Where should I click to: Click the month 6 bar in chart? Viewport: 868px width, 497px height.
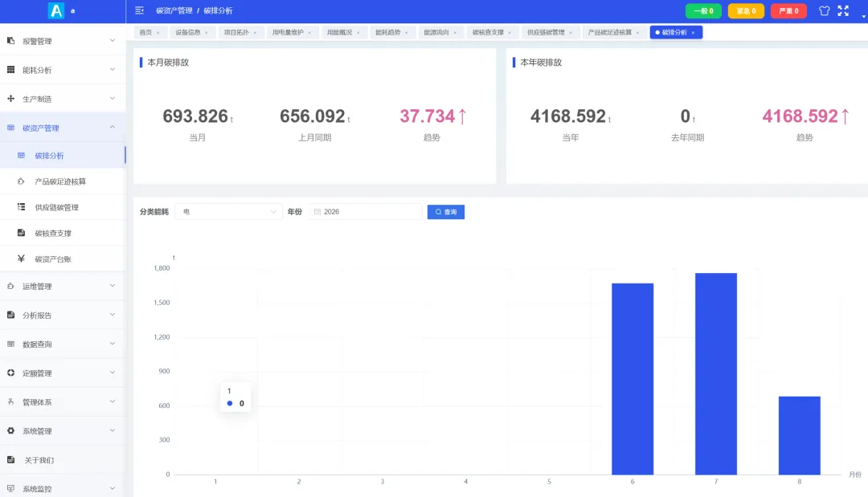tap(633, 379)
